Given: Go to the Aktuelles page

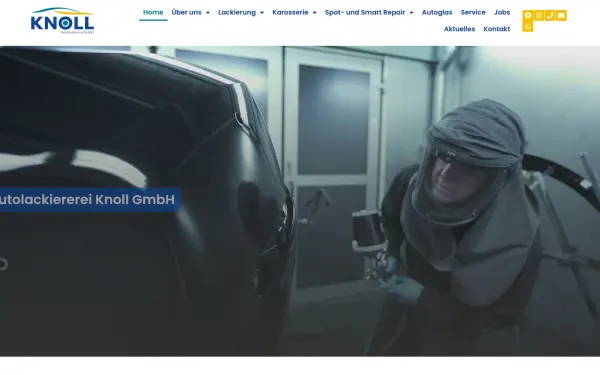Looking at the screenshot, I should [459, 29].
